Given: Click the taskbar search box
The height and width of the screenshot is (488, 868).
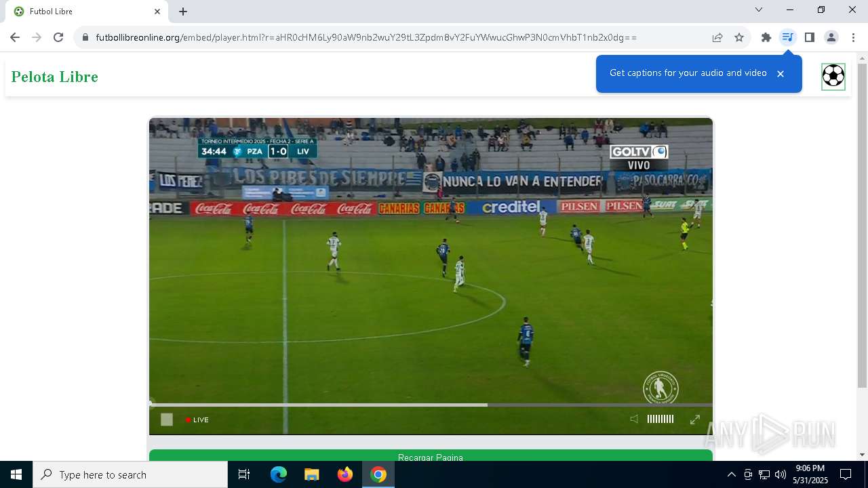Looking at the screenshot, I should tap(130, 474).
